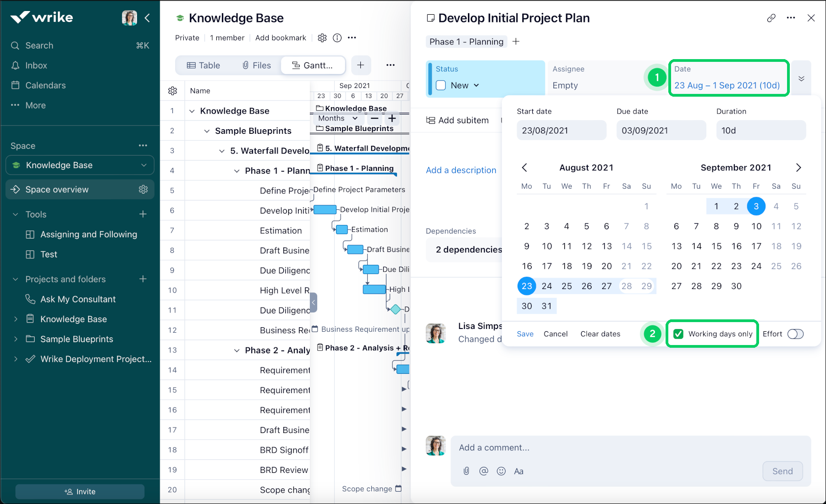Expand Wrike Deployment Project in sidebar

click(x=16, y=359)
